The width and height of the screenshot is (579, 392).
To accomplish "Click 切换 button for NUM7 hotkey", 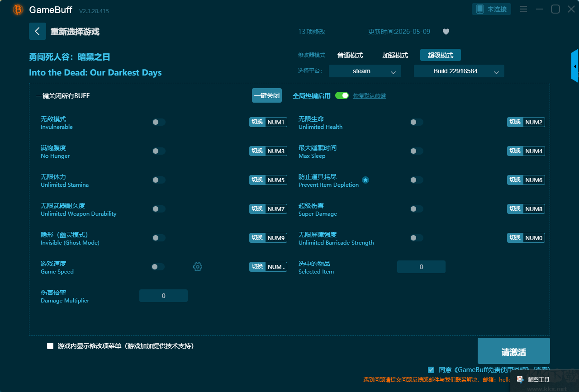I will [x=257, y=209].
